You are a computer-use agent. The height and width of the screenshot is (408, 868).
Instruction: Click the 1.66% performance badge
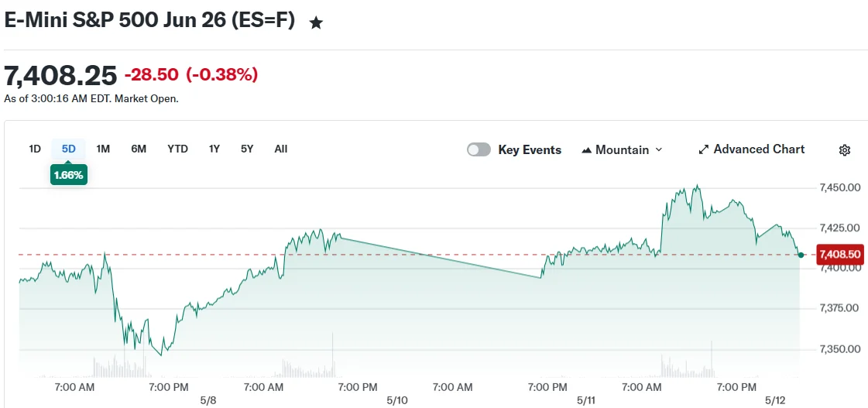[69, 175]
